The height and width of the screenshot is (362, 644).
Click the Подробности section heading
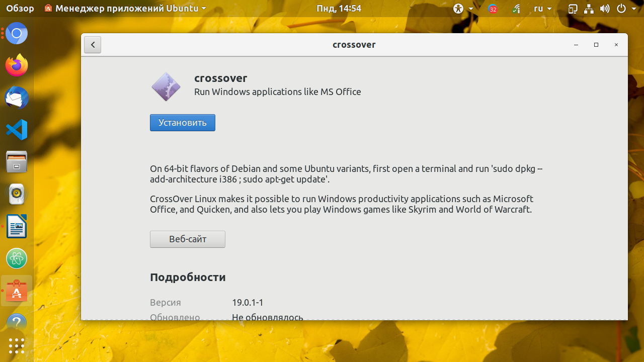pyautogui.click(x=188, y=277)
